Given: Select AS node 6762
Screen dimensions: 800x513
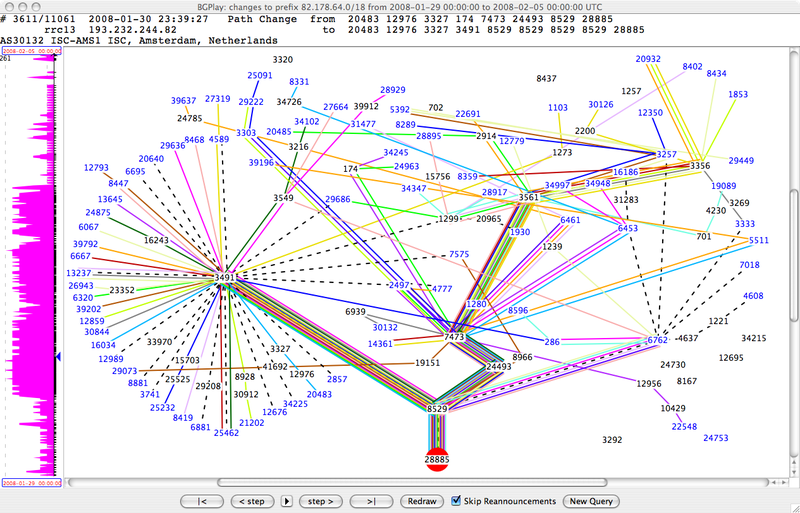Looking at the screenshot, I should (x=657, y=340).
